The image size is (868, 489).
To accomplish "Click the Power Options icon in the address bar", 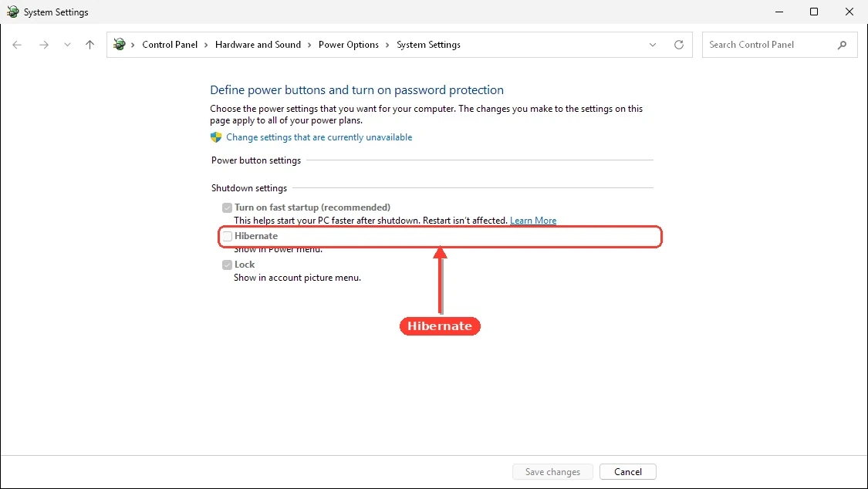I will tap(119, 44).
